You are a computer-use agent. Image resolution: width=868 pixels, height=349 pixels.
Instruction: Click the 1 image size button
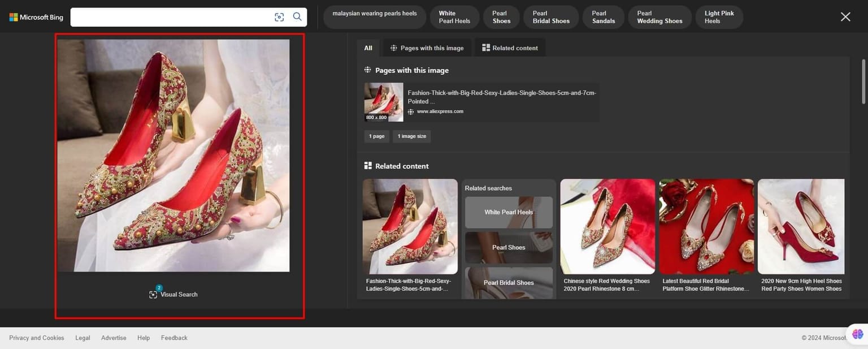click(411, 136)
